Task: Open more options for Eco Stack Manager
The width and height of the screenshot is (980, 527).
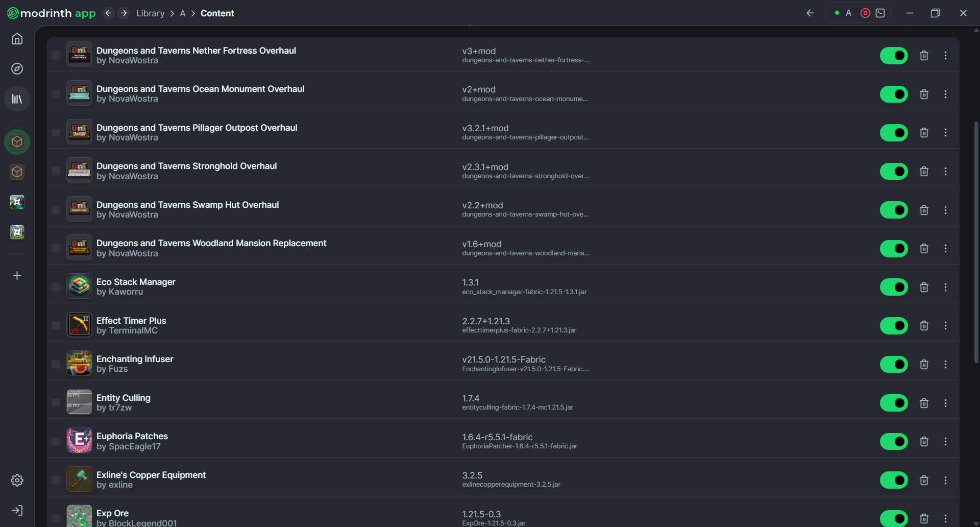Action: pyautogui.click(x=945, y=288)
